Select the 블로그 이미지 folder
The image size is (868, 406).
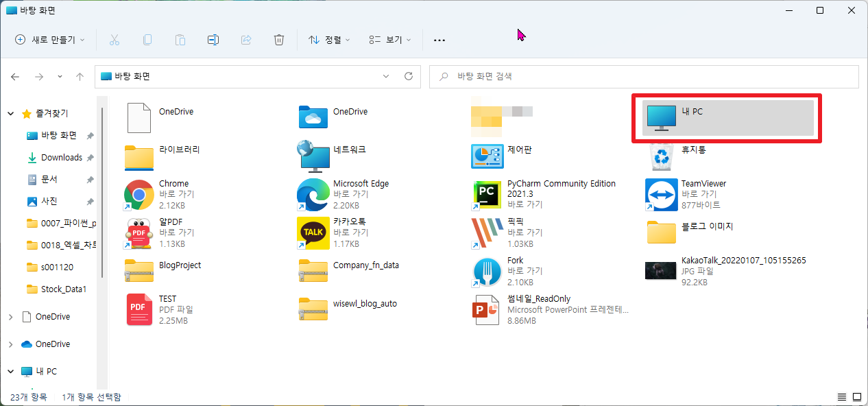click(662, 233)
